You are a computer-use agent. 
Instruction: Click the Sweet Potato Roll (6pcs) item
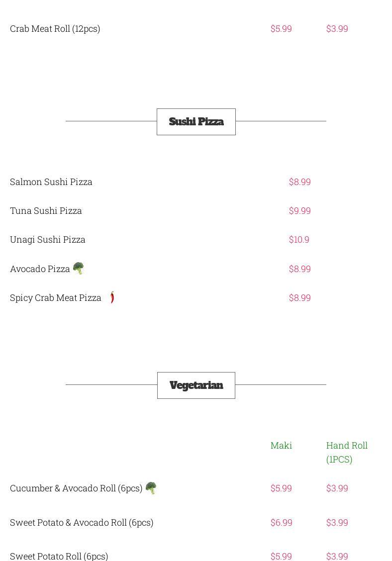[x=59, y=556]
